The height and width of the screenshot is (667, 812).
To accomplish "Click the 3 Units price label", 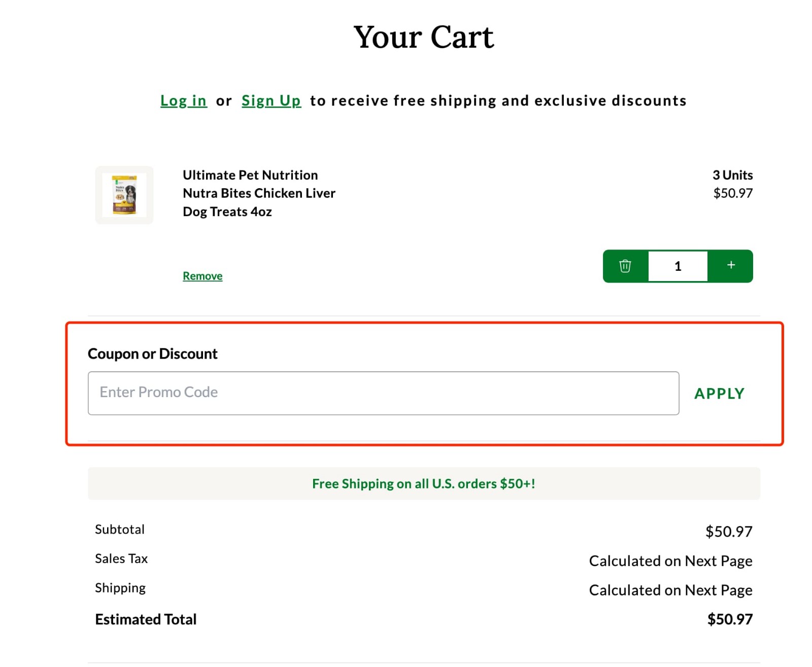I will (732, 184).
